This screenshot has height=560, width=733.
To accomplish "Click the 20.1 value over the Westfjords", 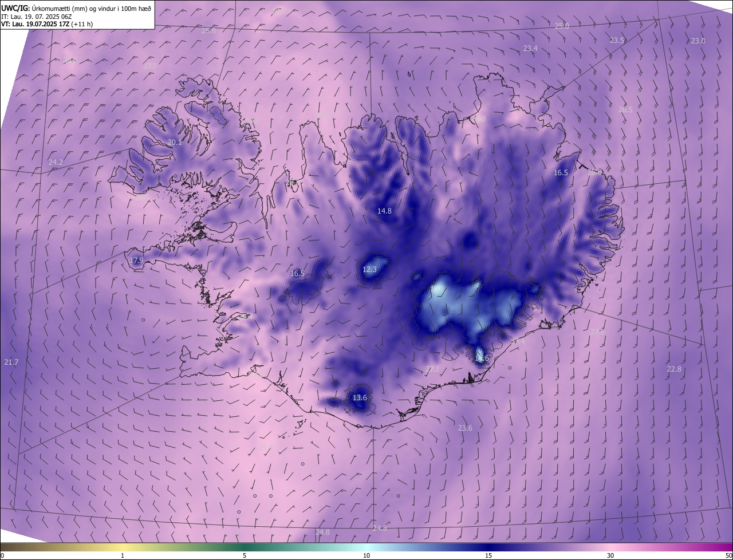I will [x=175, y=143].
